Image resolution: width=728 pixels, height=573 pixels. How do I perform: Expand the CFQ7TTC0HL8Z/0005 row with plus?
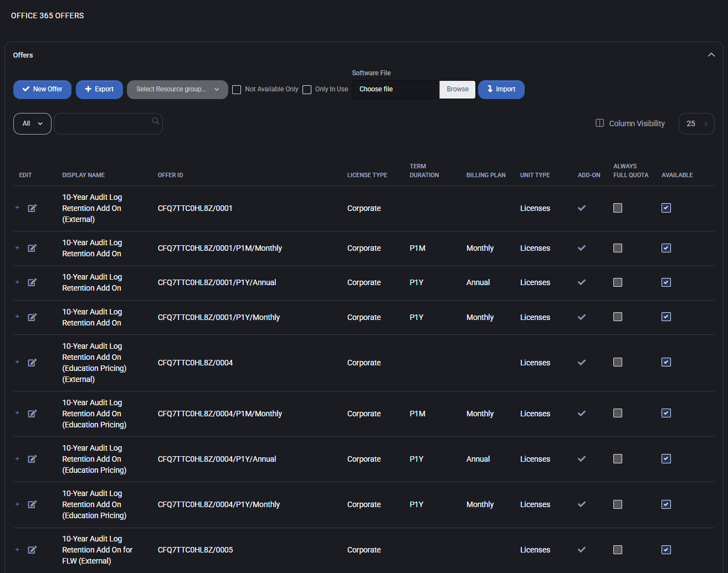(17, 550)
